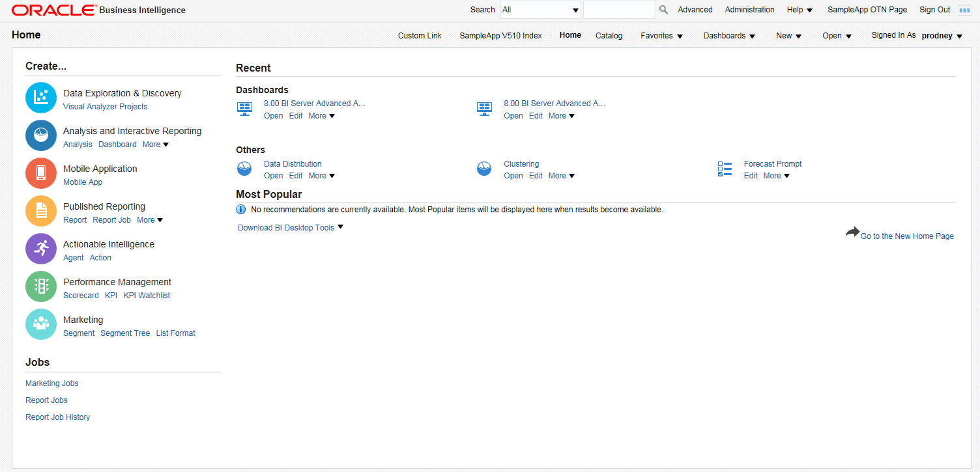This screenshot has width=980, height=472.
Task: Click Go to the New Home Page
Action: click(x=906, y=236)
